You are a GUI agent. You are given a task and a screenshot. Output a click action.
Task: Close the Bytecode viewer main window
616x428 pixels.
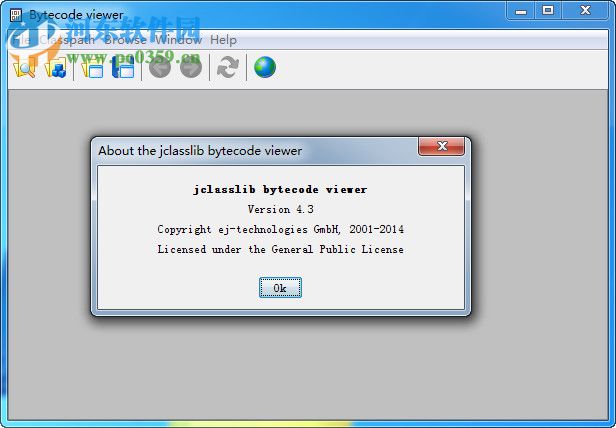(x=585, y=11)
